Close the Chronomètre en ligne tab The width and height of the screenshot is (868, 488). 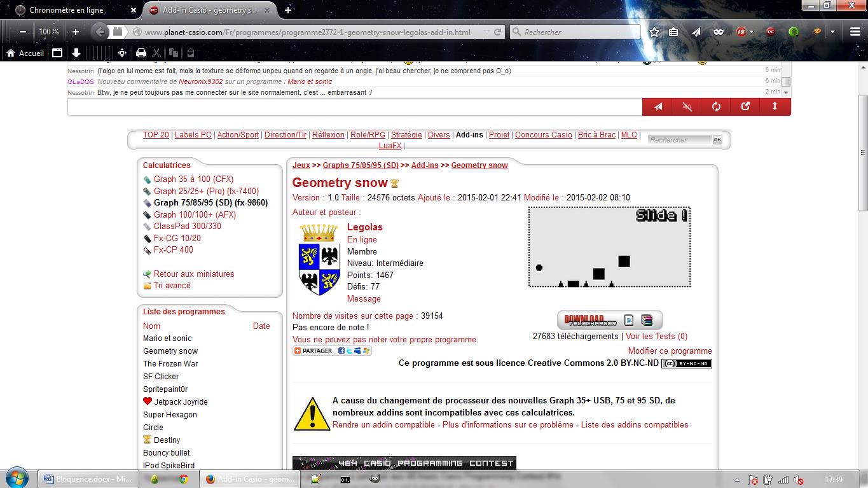click(133, 10)
